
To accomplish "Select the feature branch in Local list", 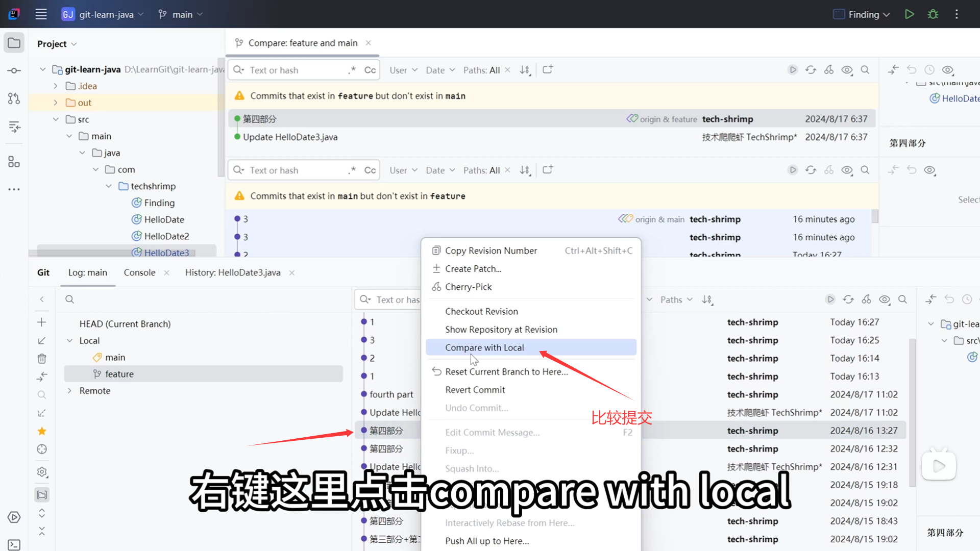I will tap(119, 374).
